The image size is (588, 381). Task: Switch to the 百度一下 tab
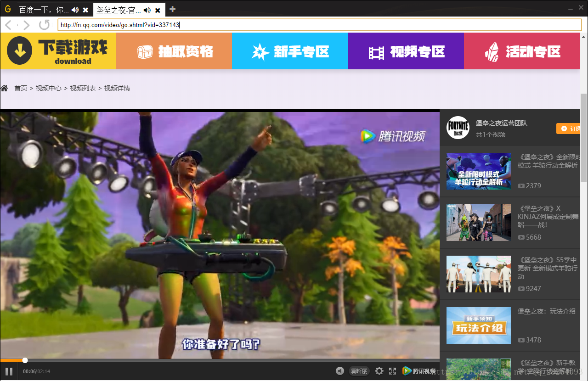tap(45, 10)
